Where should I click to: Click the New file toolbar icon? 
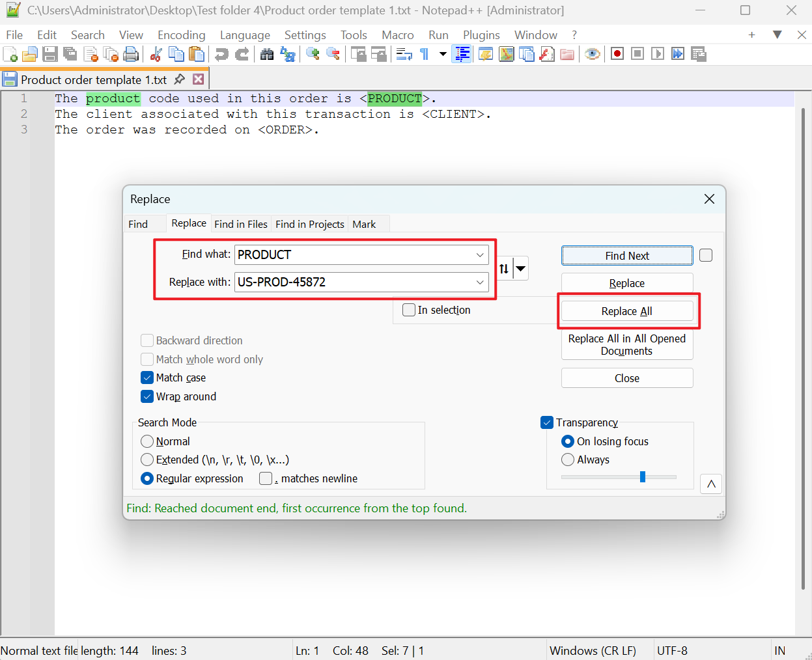tap(10, 54)
